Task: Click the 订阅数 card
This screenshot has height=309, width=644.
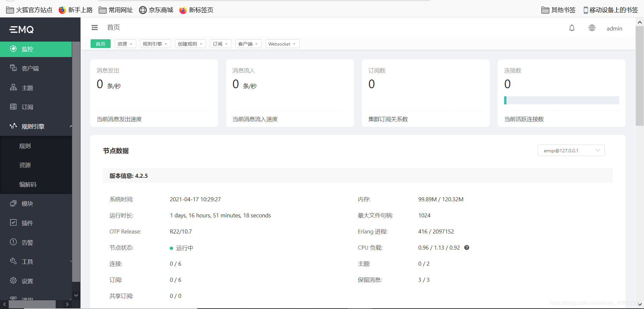Action: (x=426, y=93)
